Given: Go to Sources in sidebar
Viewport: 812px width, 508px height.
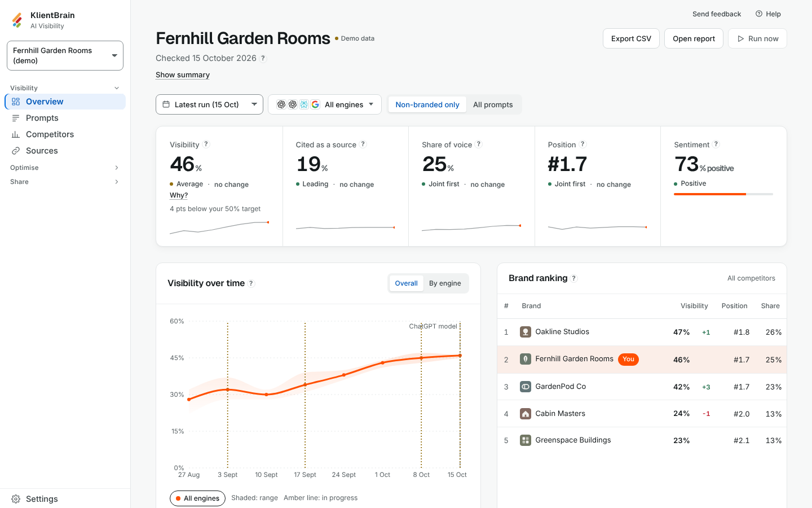Looking at the screenshot, I should coord(65,151).
